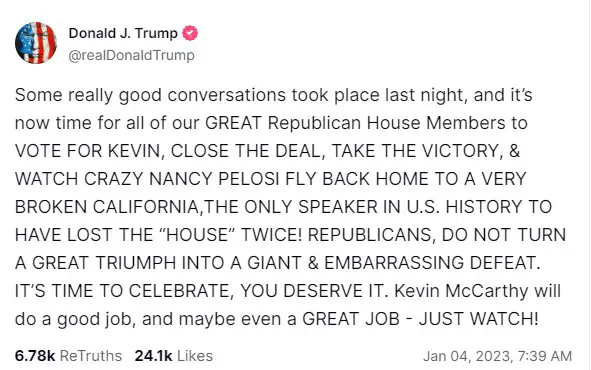Click the pink verified checkmark badge

190,33
